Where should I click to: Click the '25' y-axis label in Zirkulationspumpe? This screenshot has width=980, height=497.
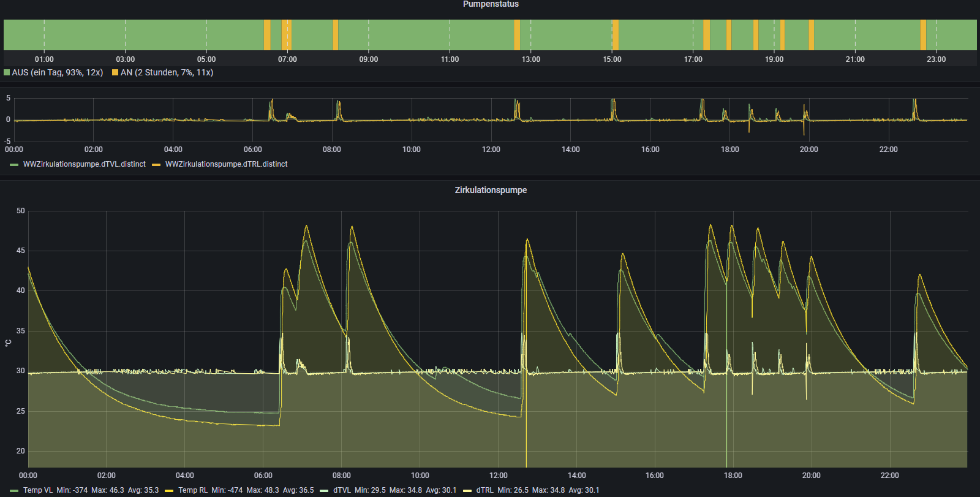point(21,411)
